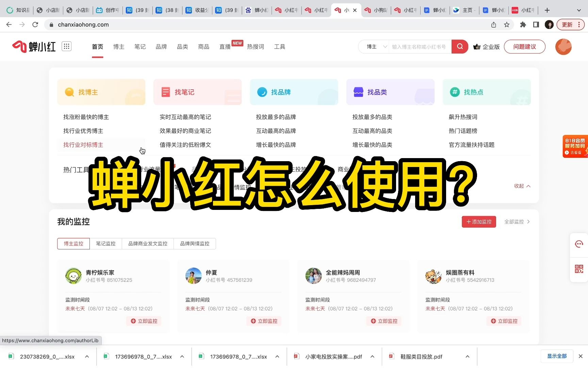Click 立即监控 for 全能辣妈周周
This screenshot has height=368, width=588.
[x=384, y=321]
